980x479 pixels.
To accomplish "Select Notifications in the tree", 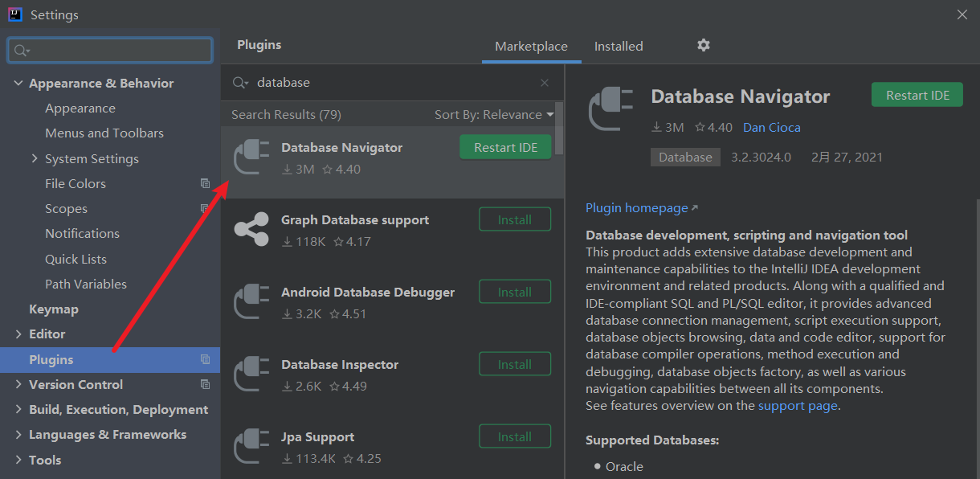I will click(82, 233).
